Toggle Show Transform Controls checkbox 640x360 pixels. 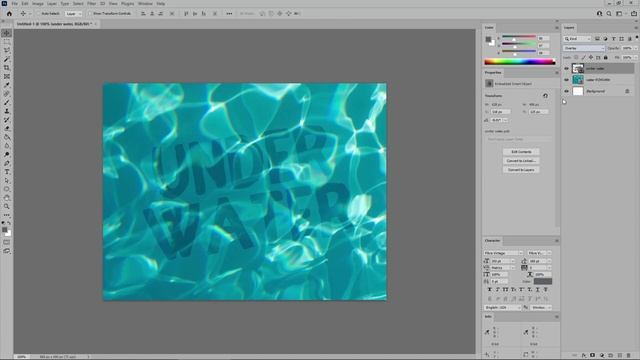pos(90,13)
